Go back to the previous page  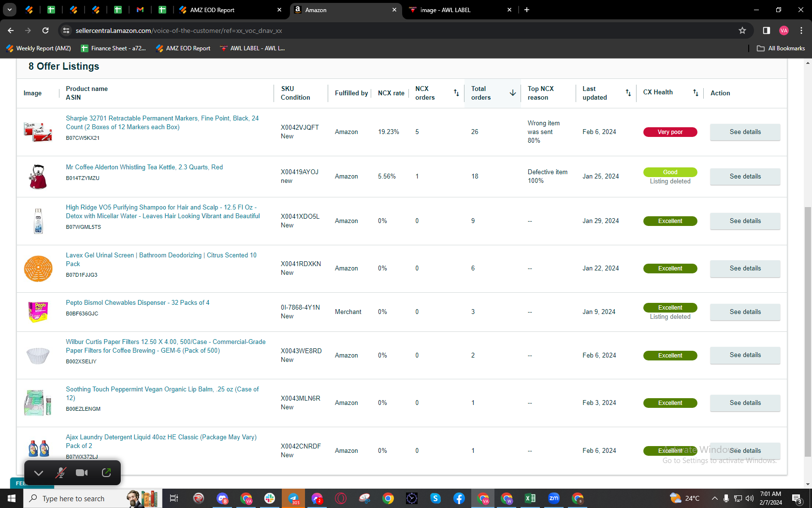(11, 30)
